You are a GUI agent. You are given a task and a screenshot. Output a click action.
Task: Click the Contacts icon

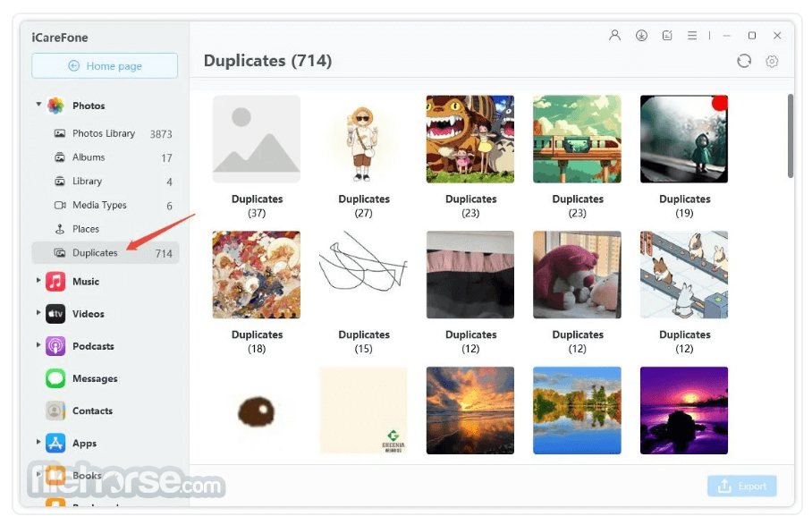point(55,411)
